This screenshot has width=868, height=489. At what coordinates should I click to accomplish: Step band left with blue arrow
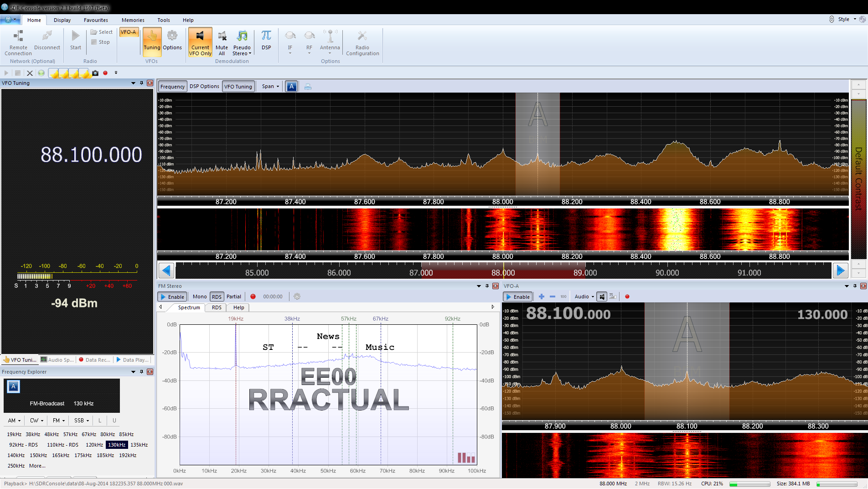[x=166, y=271]
